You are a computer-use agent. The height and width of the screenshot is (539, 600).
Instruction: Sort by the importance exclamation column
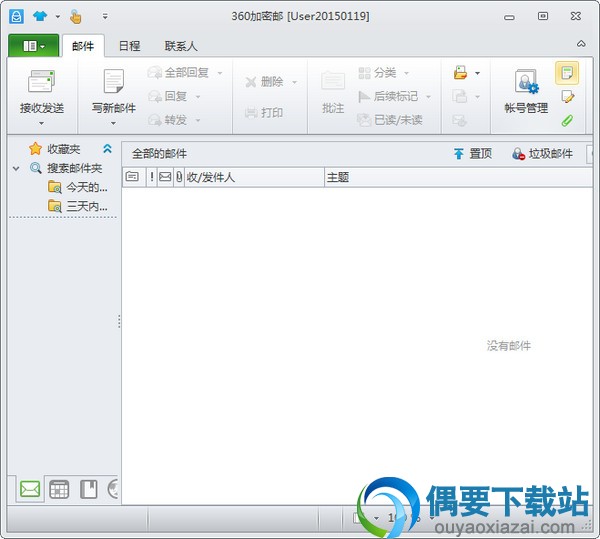tap(152, 177)
